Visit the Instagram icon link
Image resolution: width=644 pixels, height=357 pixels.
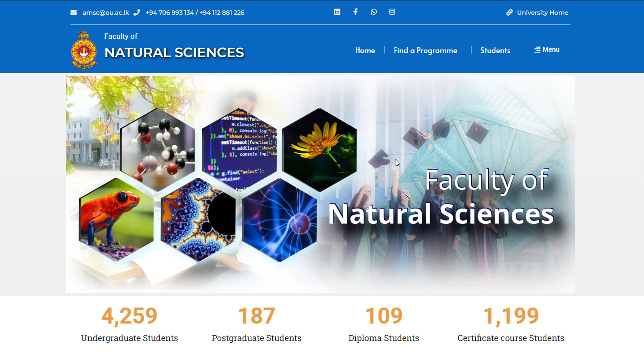click(392, 12)
